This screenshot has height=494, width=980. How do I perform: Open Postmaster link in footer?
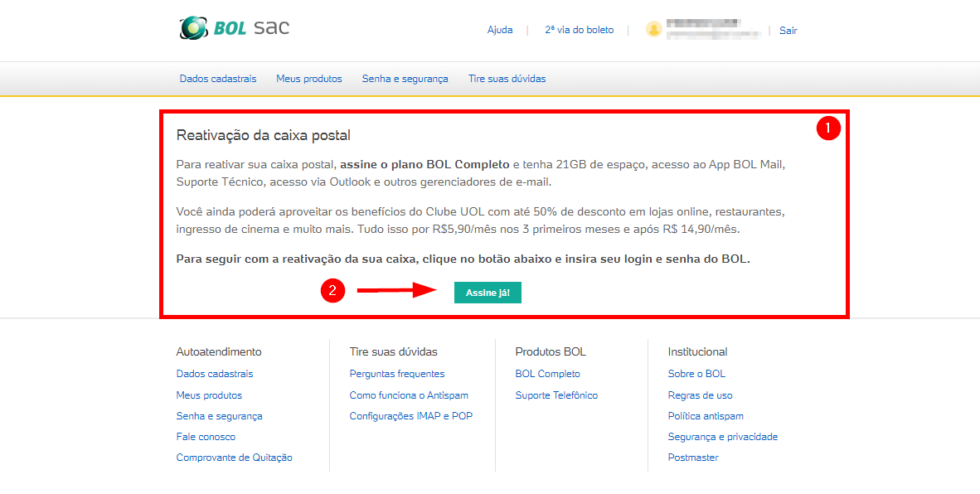pos(693,458)
